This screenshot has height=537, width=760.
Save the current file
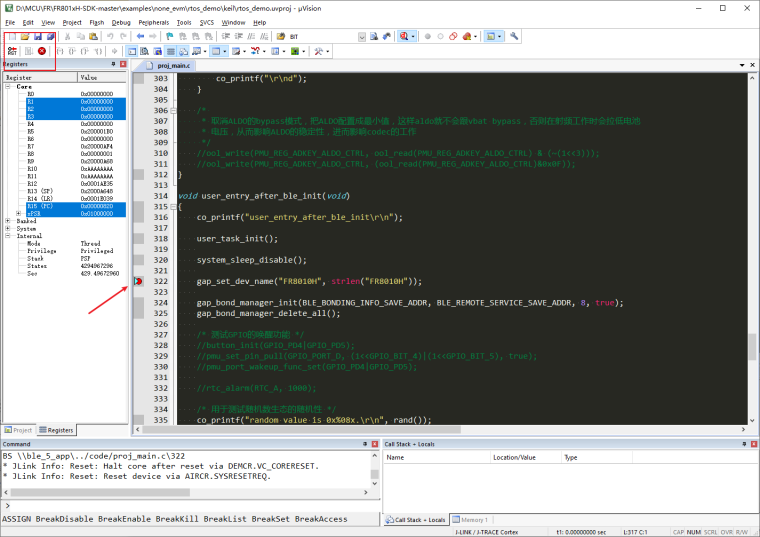38,36
